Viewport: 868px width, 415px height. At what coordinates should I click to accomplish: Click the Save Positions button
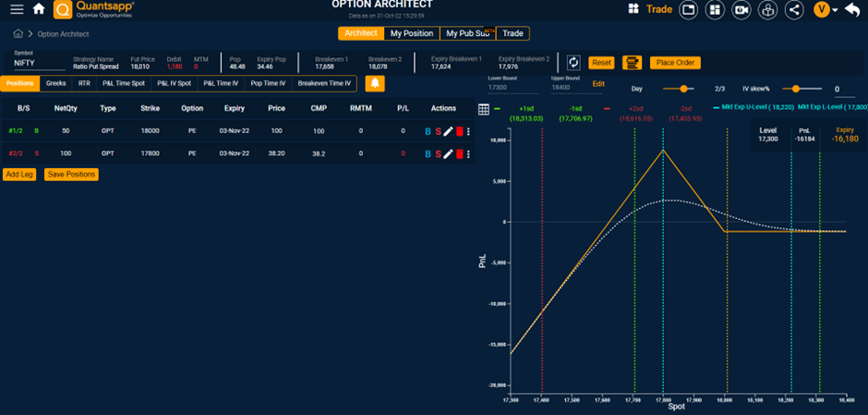pyautogui.click(x=71, y=175)
